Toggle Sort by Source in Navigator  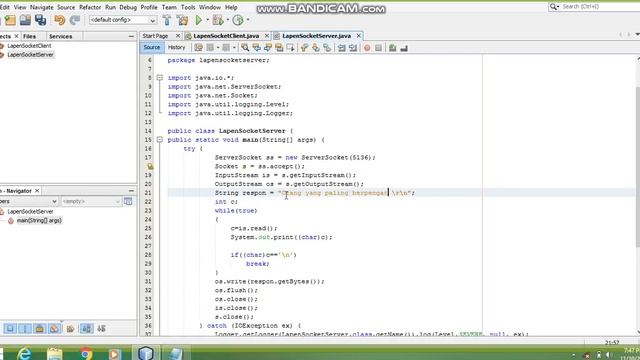(101, 328)
